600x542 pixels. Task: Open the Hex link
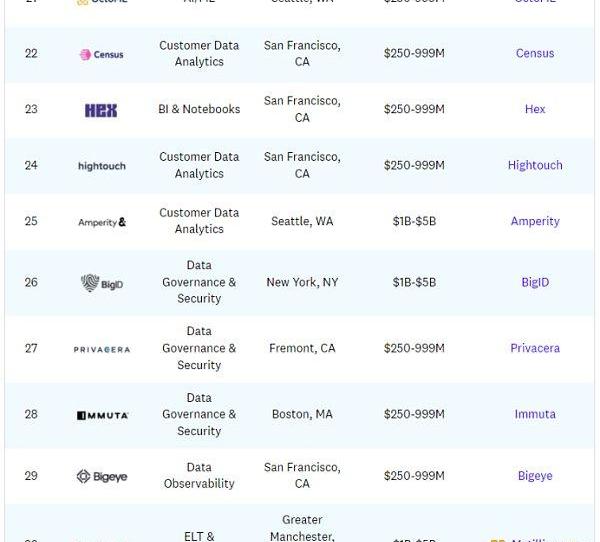coord(535,109)
